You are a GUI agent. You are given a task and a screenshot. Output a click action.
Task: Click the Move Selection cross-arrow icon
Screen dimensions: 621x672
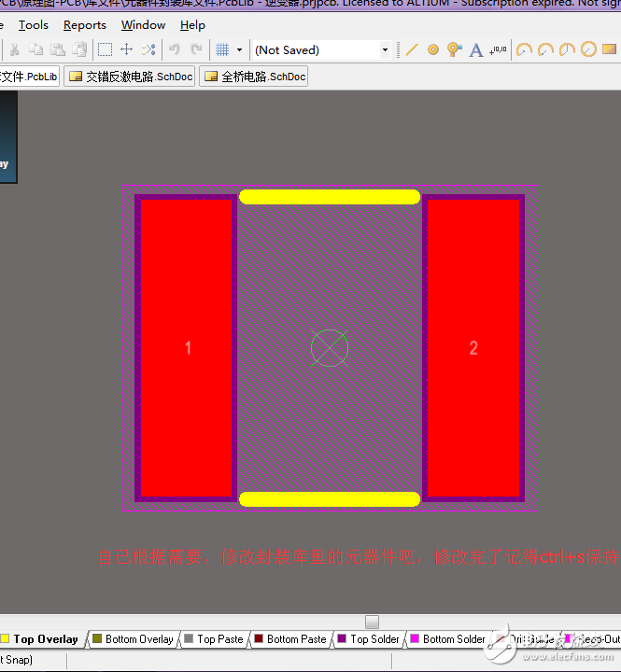pyautogui.click(x=127, y=49)
